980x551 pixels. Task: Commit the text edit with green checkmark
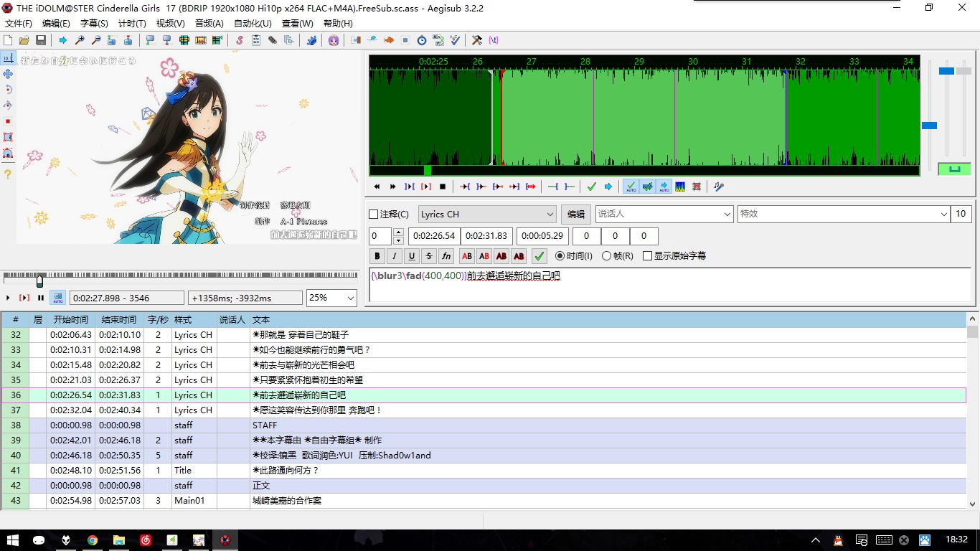[540, 255]
